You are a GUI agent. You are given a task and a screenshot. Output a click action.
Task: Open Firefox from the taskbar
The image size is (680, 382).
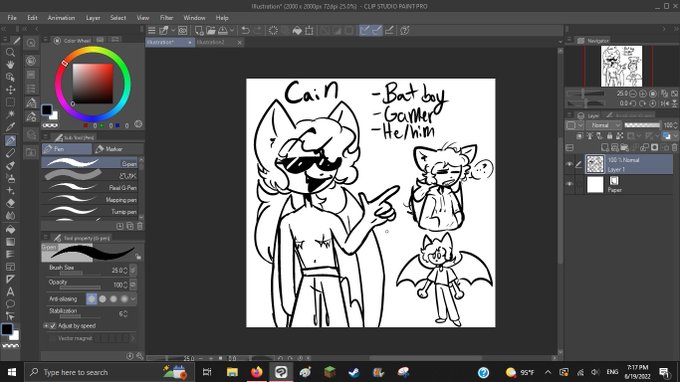point(257,372)
